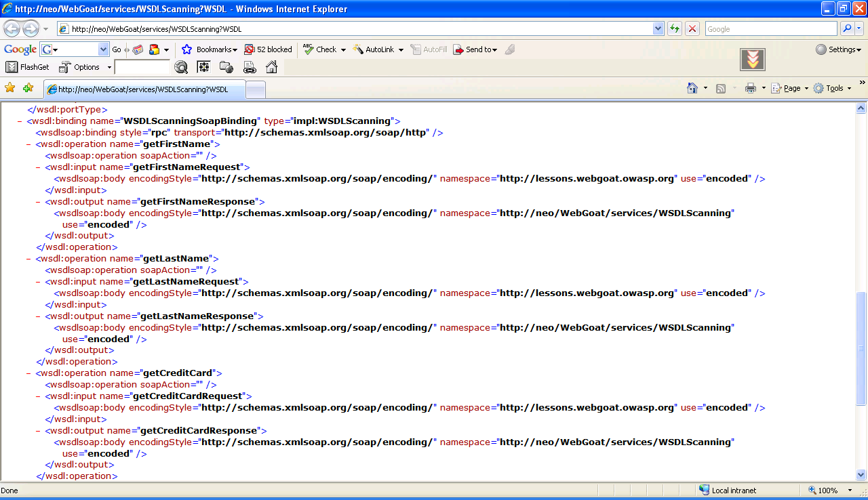Click the Google toolbar 52 blocked popup button

(x=269, y=49)
